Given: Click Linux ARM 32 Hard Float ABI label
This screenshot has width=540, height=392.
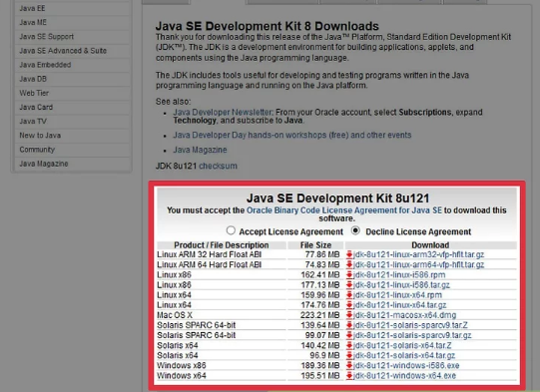Looking at the screenshot, I should click(x=209, y=254).
